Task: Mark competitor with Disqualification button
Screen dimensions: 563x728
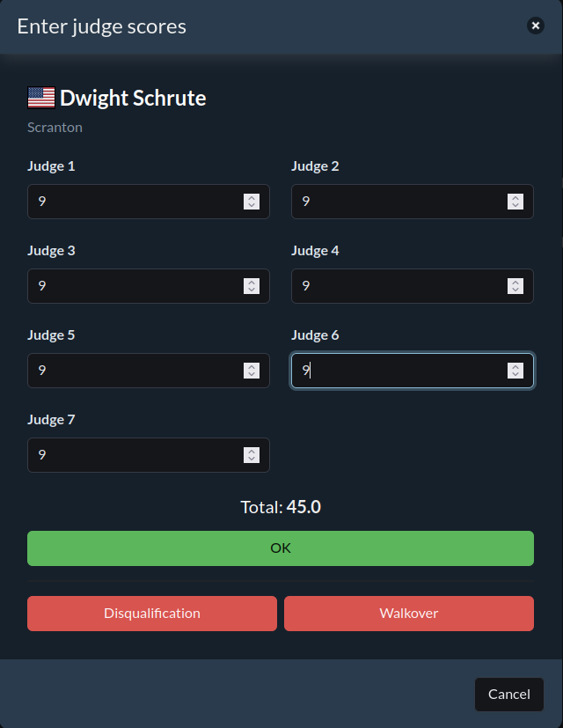Action: pos(151,614)
